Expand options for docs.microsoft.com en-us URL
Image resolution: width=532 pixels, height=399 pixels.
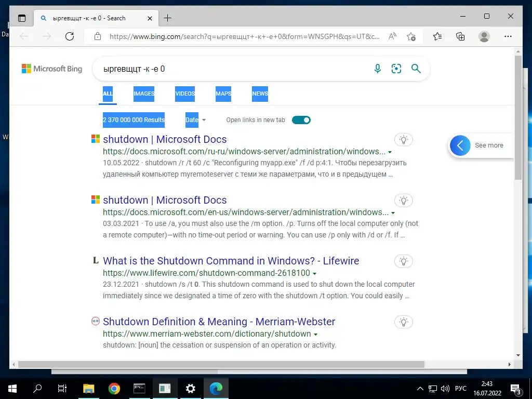(393, 212)
